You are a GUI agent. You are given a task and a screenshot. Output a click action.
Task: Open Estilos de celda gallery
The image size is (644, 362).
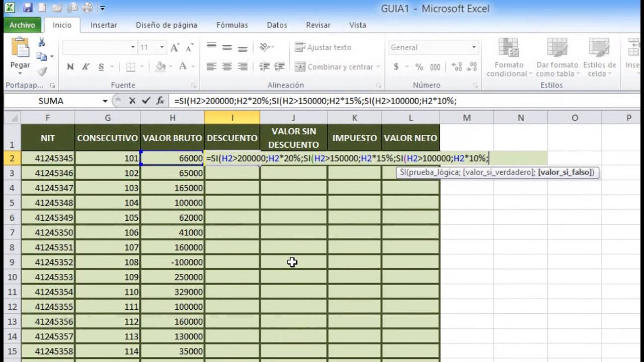599,57
